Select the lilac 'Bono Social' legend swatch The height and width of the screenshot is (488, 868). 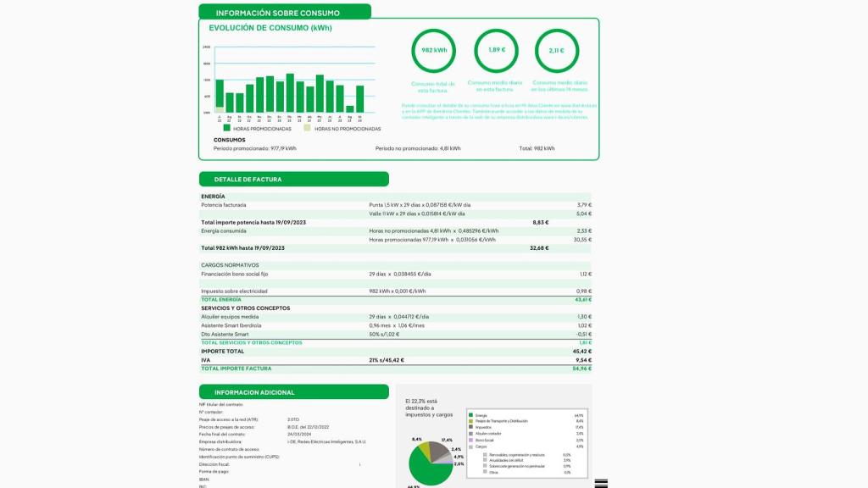pos(471,440)
